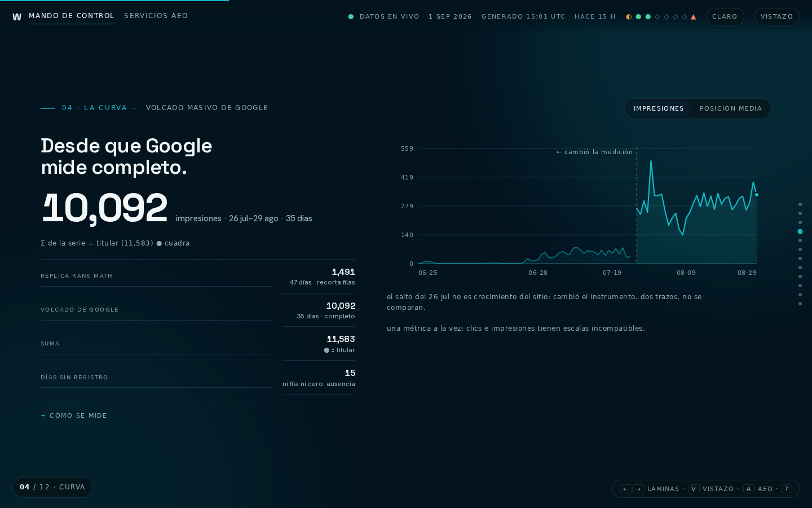Click the grey dot before 'cuadra'
Viewport: 812px width, 508px height.
(159, 243)
